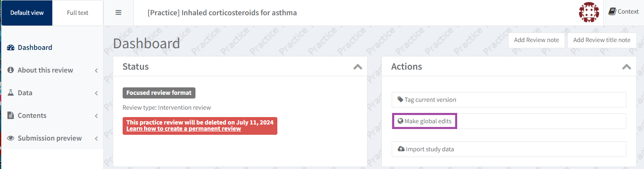Collapse the Actions panel

point(626,67)
